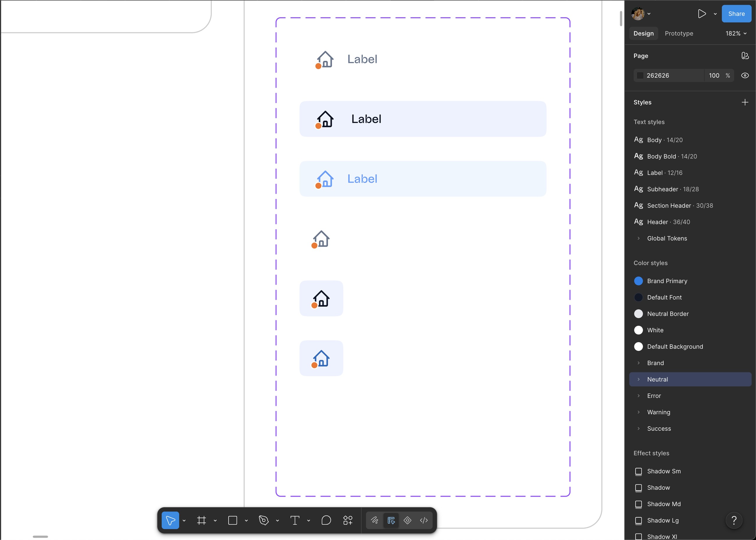The image size is (756, 540).
Task: Switch to the Prototype tab
Action: tap(679, 33)
